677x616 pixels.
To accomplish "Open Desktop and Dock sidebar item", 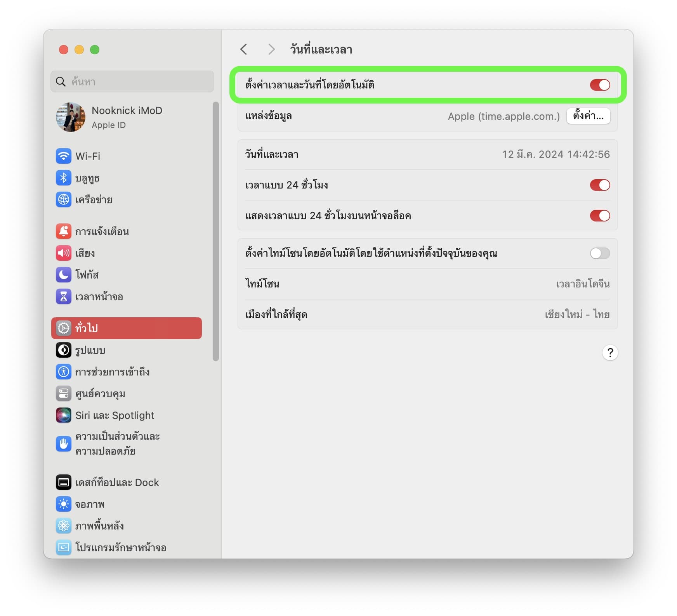I will 116,483.
